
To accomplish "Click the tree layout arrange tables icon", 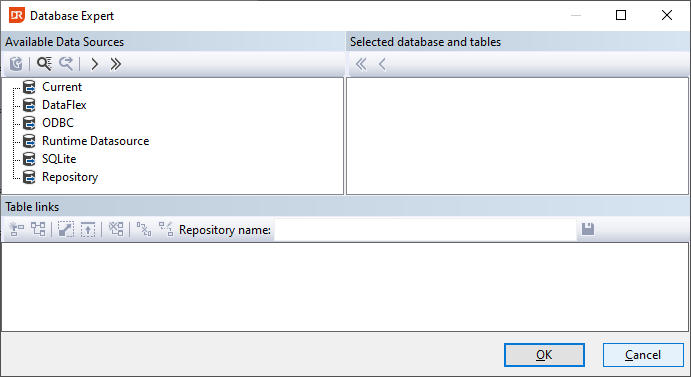I will click(38, 229).
